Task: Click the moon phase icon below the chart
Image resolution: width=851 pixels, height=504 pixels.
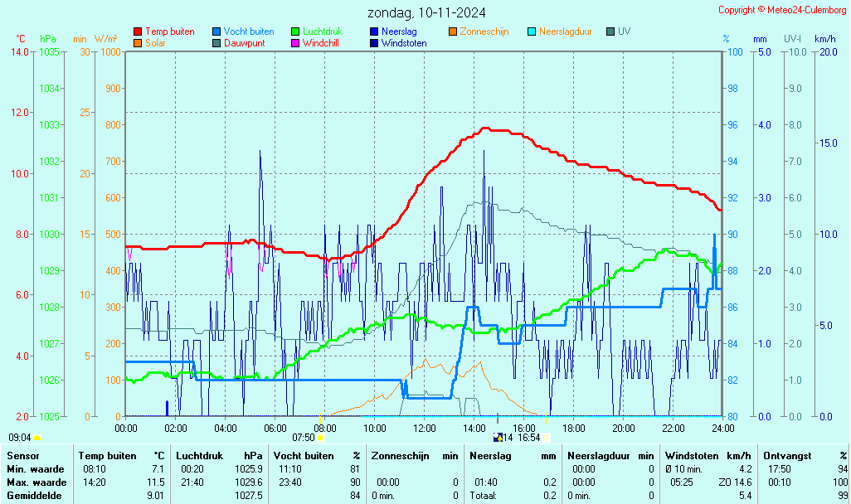Action: (498, 438)
